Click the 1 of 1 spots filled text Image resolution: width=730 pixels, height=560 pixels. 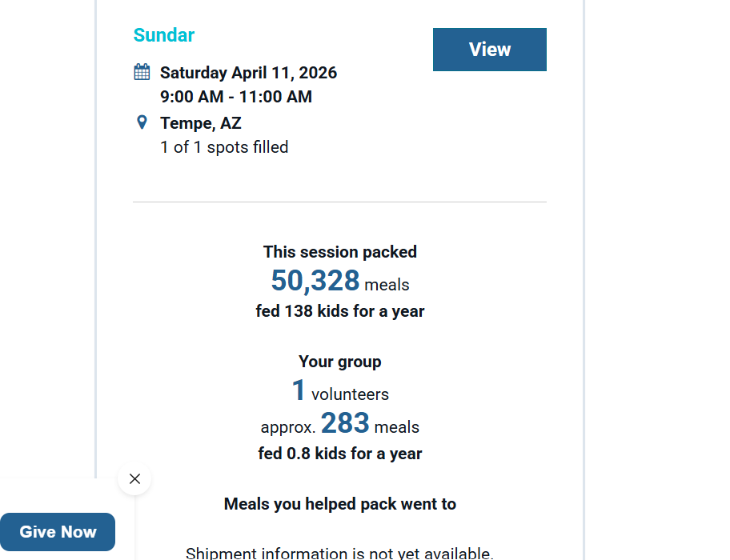[224, 147]
